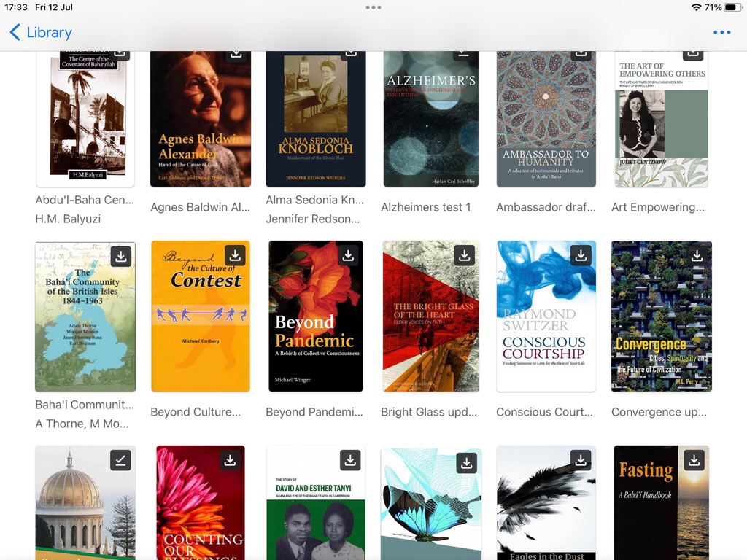Tap the multitasking dots at top center
Screen dimensions: 747x560
(x=373, y=7)
